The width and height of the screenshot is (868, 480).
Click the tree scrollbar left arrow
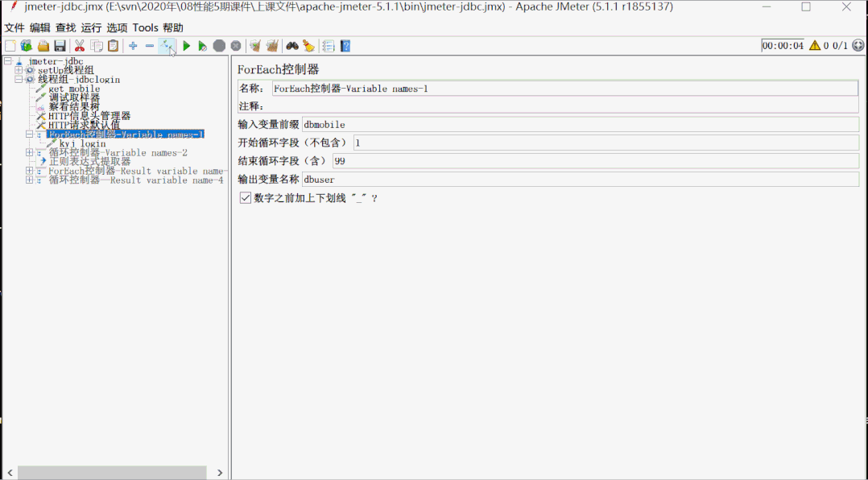coord(10,472)
